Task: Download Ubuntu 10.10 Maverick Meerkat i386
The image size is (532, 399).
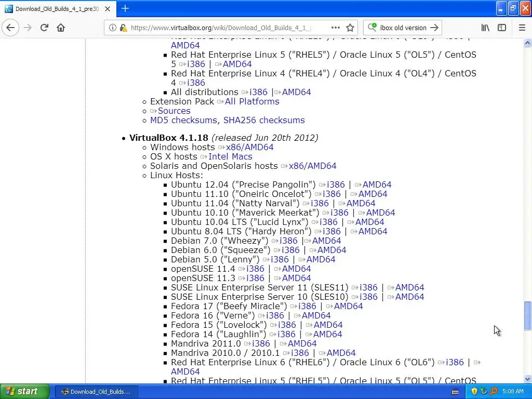Action: [x=339, y=212]
